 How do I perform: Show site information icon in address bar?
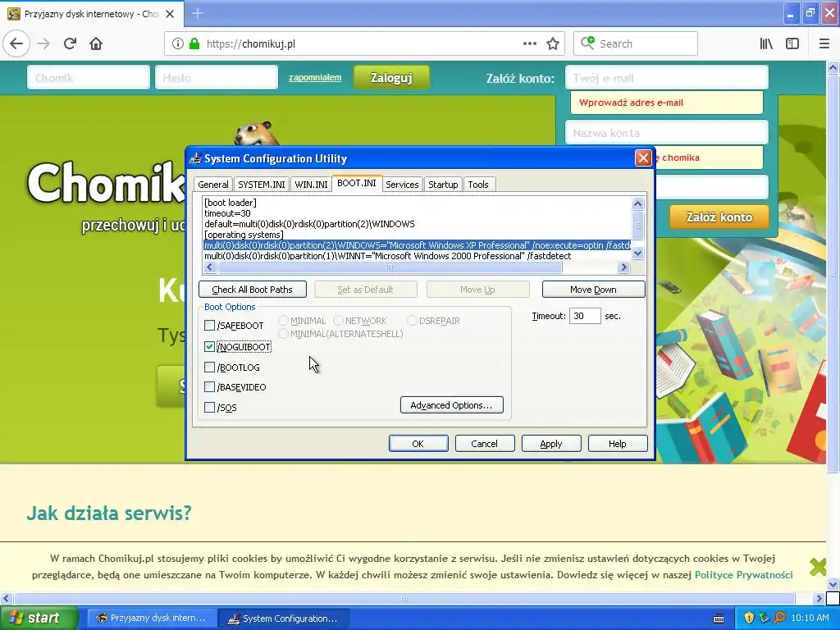[178, 44]
